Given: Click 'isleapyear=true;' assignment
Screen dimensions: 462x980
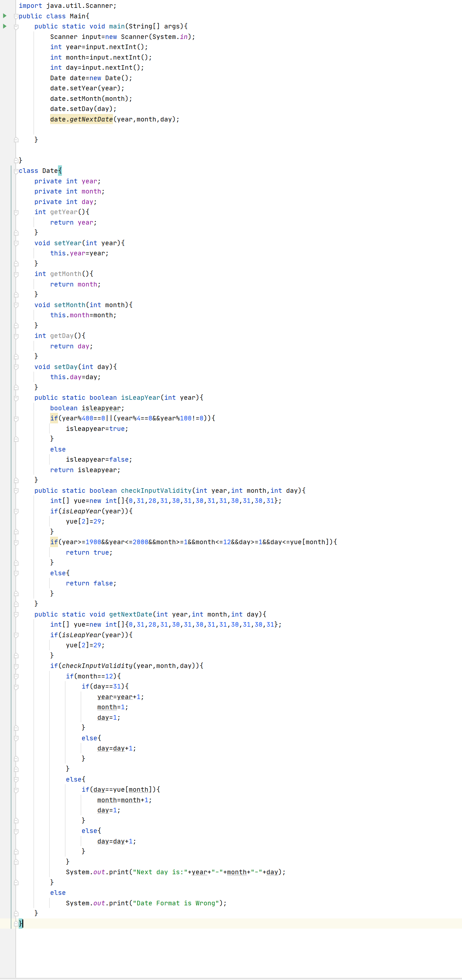Looking at the screenshot, I should pyautogui.click(x=97, y=429).
